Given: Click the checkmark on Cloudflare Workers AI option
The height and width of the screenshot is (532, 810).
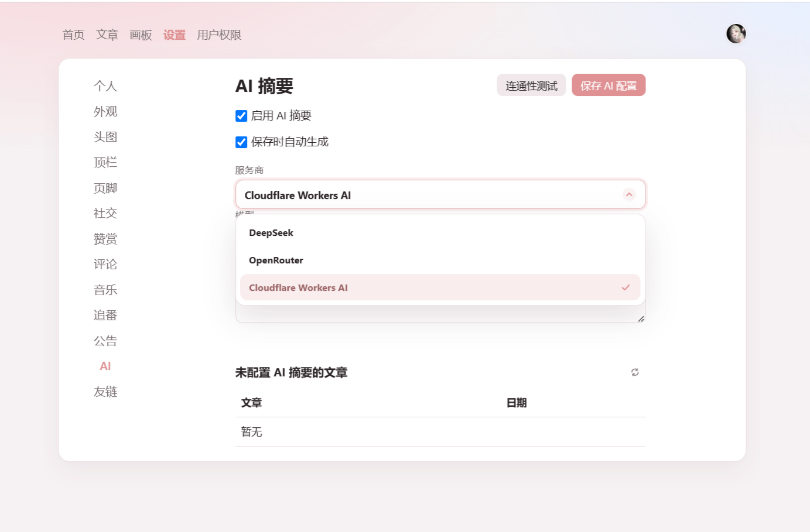Looking at the screenshot, I should coord(626,287).
